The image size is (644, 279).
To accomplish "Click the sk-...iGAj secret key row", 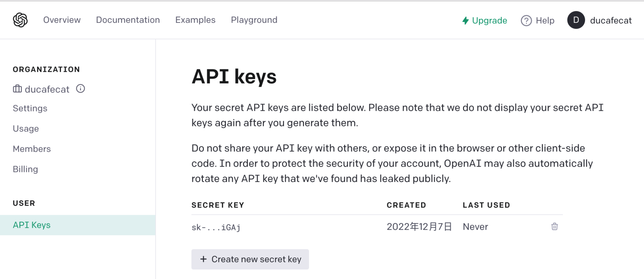I will click(x=377, y=227).
